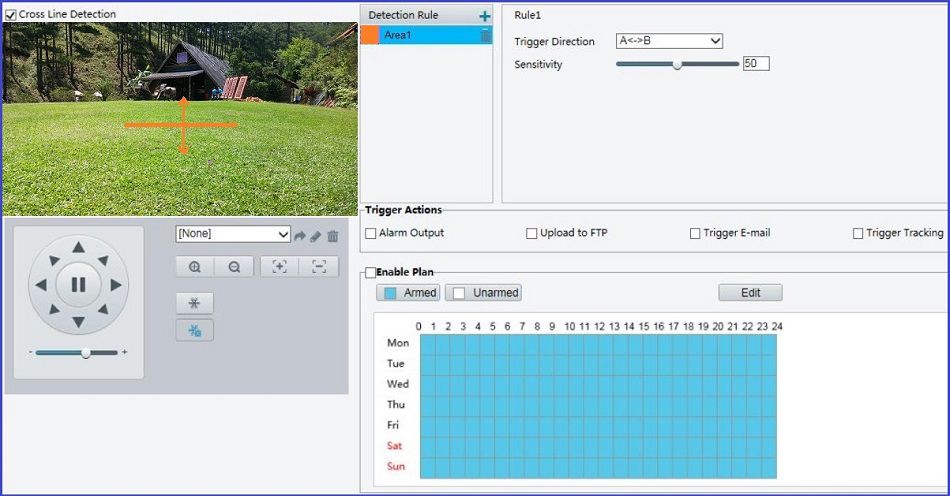Select the Armed schedule mode
This screenshot has width=950, height=496.
click(410, 293)
